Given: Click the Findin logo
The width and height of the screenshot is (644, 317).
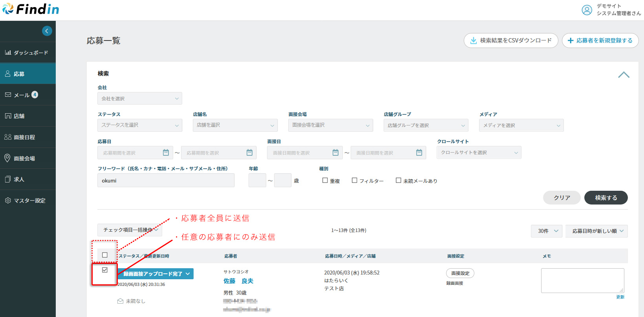Looking at the screenshot, I should coord(31,9).
